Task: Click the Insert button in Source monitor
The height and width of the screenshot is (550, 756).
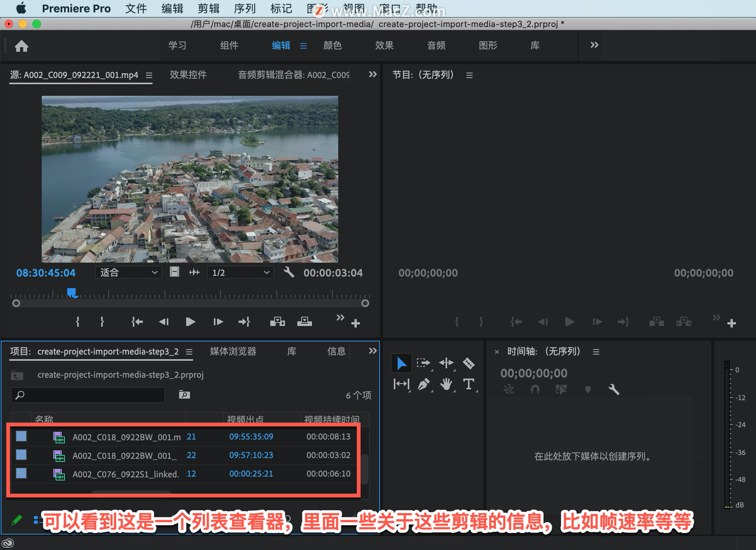Action: 278,322
